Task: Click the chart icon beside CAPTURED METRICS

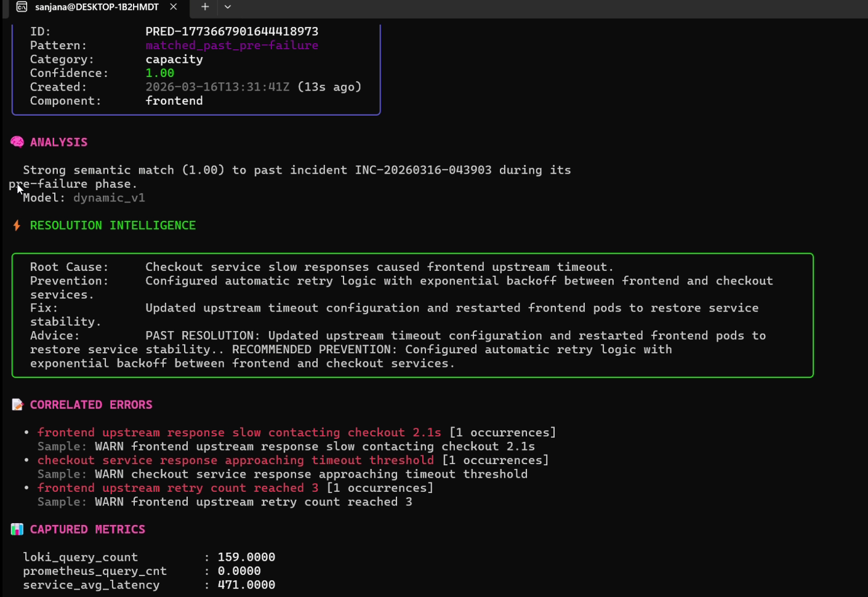Action: (x=17, y=529)
